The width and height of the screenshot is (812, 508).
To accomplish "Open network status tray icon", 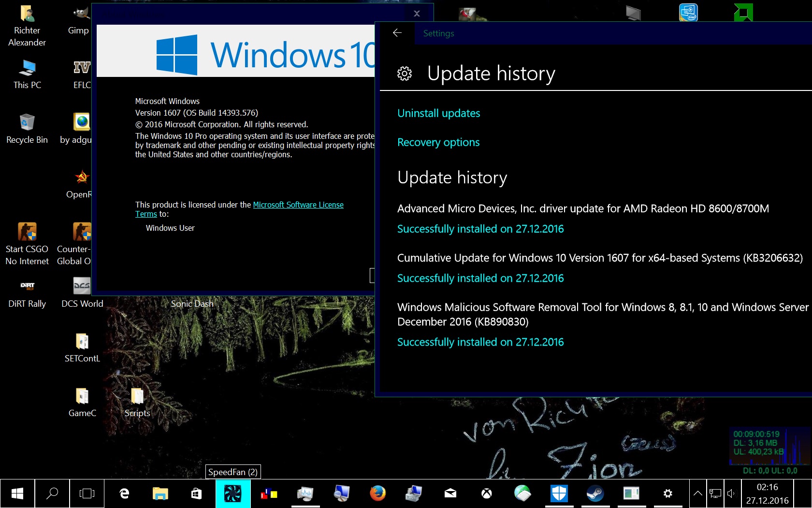I will (x=715, y=493).
